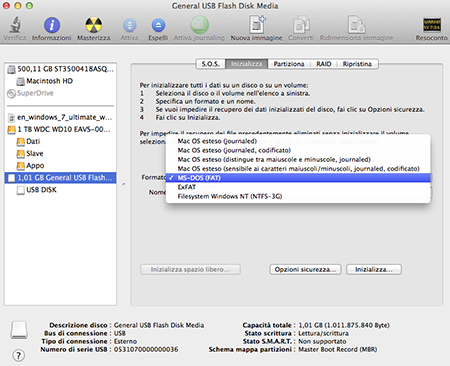Select the USB DISK volume
The width and height of the screenshot is (450, 366).
point(60,190)
